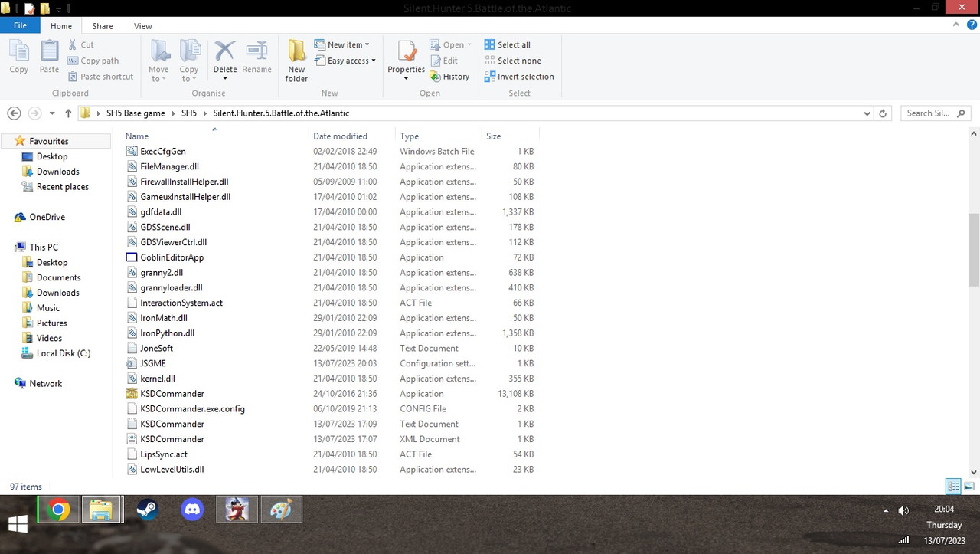Viewport: 980px width, 554px height.
Task: Open Steam from the taskbar
Action: point(147,510)
